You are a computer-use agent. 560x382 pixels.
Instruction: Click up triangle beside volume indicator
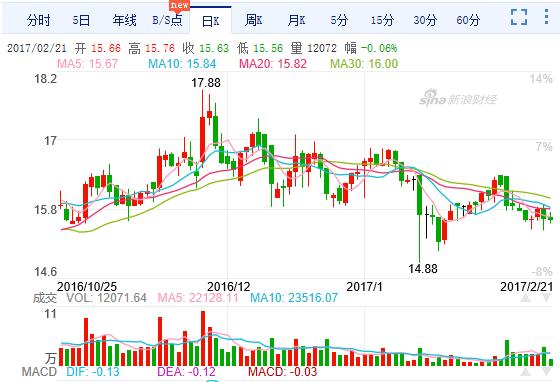pos(525,298)
